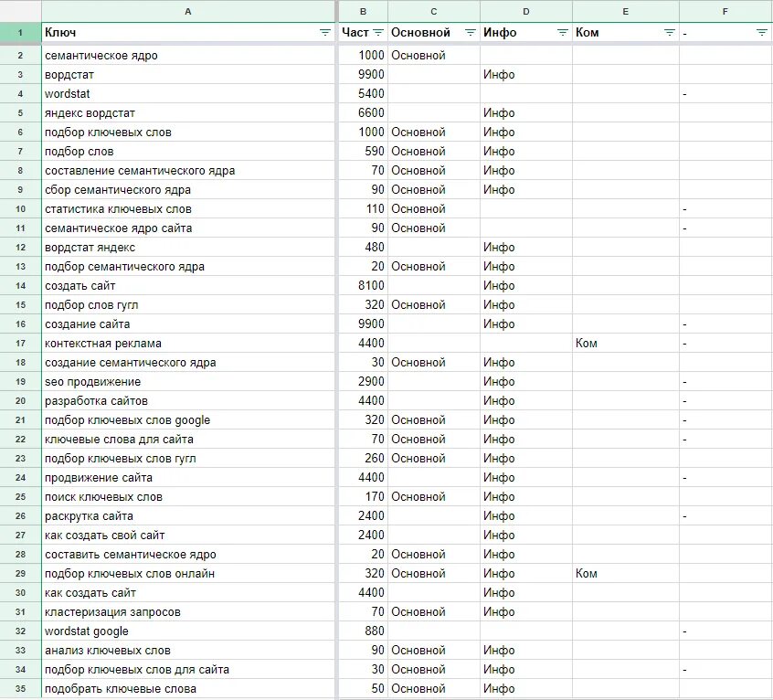Select row 1 header number
The width and height of the screenshot is (773, 700).
coord(20,33)
